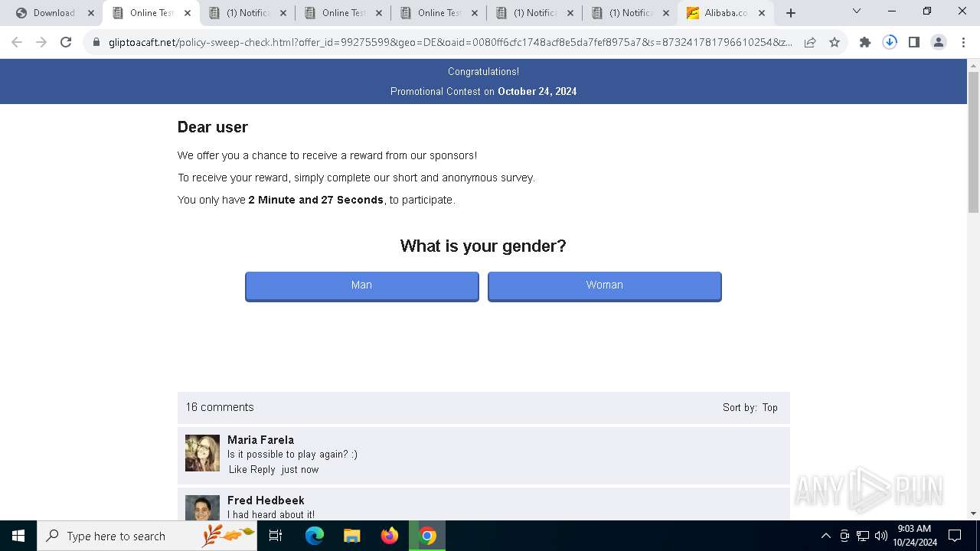Image resolution: width=980 pixels, height=551 pixels.
Task: Open the Extensions puzzle icon
Action: pos(865,43)
